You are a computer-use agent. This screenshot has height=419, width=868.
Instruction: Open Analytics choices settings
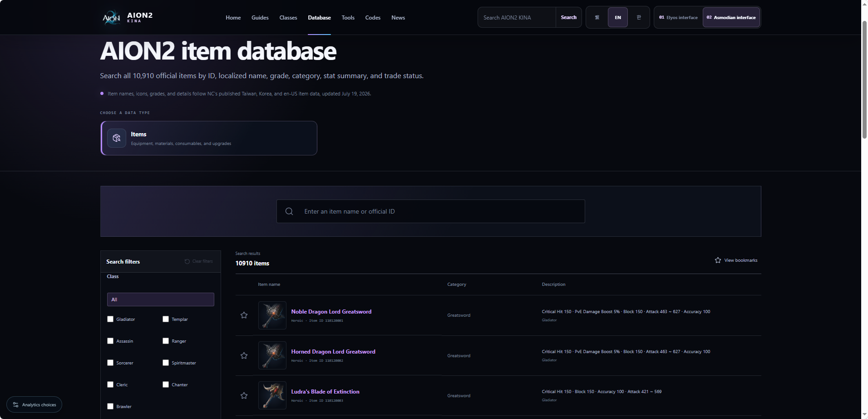click(x=35, y=404)
